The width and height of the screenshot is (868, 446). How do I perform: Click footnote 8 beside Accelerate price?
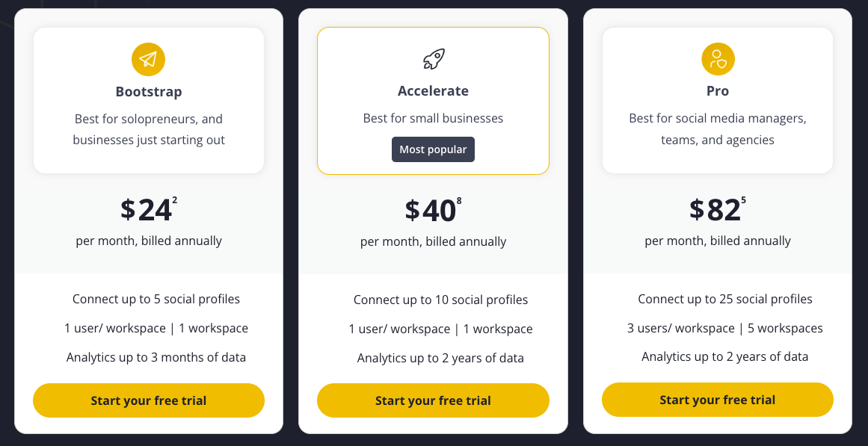tap(459, 200)
